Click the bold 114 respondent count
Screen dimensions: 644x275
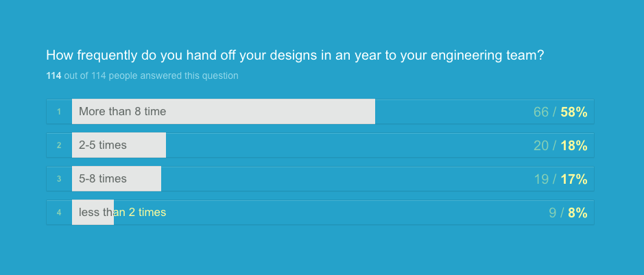[53, 75]
